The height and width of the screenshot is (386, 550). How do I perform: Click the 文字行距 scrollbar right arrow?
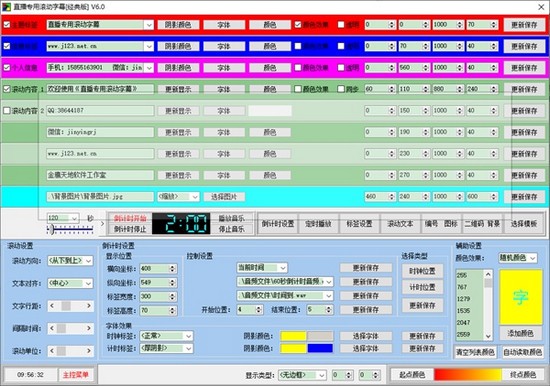[x=89, y=306]
